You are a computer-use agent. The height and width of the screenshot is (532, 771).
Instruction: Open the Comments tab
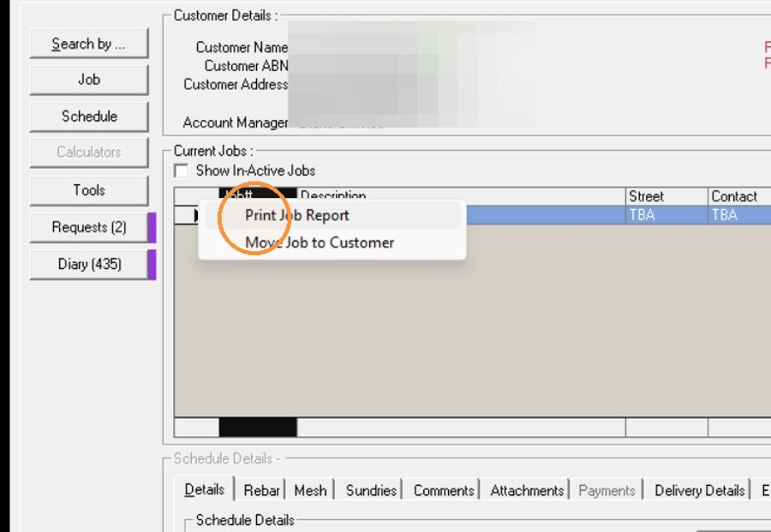coord(444,490)
